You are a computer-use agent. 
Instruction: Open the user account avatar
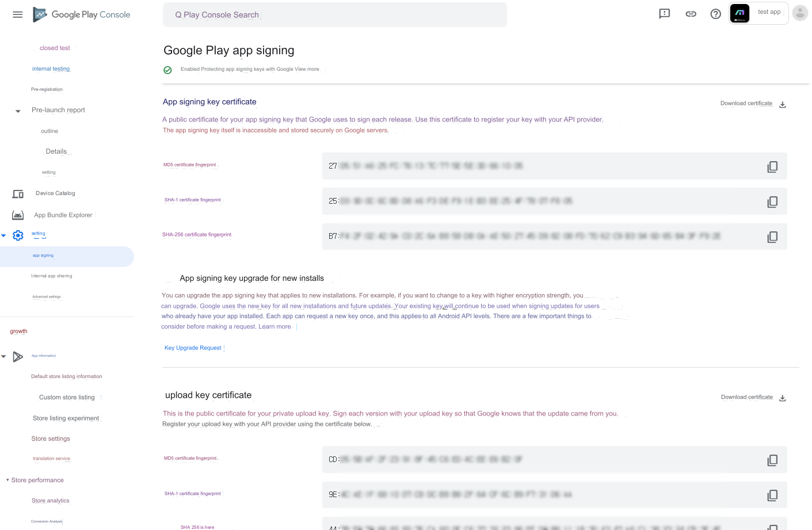[800, 13]
